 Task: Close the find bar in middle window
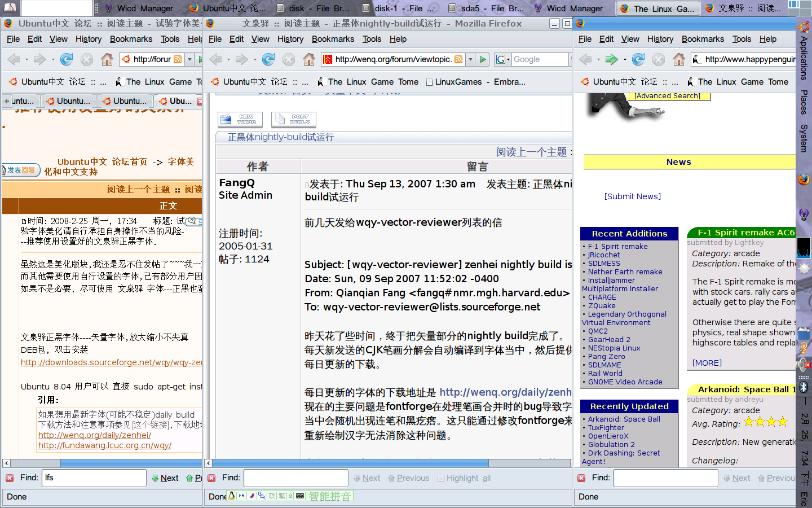pos(211,478)
